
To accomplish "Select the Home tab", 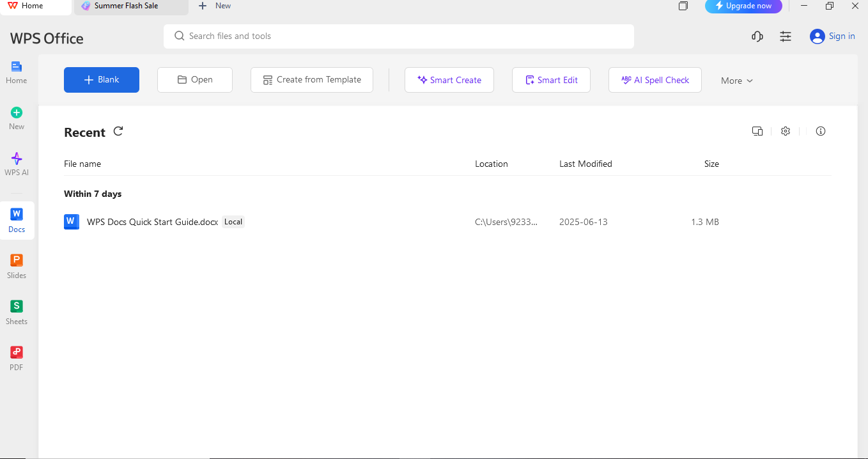I will [x=32, y=6].
